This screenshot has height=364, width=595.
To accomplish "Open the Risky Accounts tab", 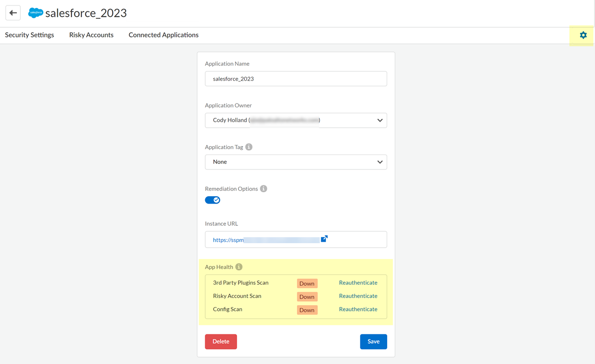I will [x=91, y=35].
